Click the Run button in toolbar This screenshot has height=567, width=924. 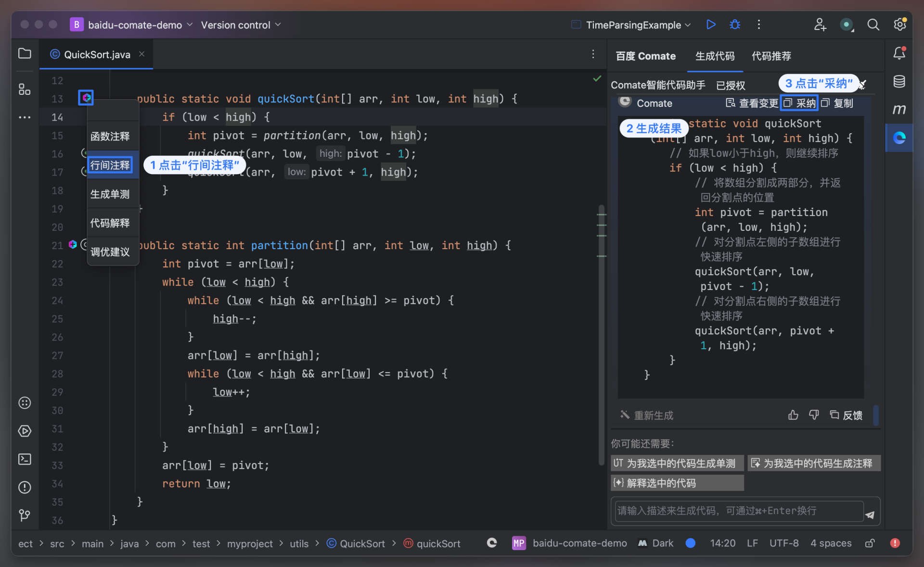tap(710, 25)
